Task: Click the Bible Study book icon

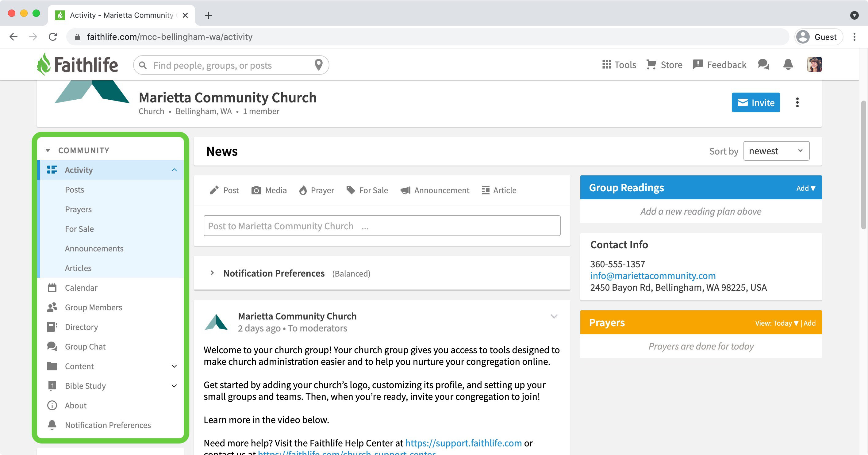Action: (x=52, y=386)
